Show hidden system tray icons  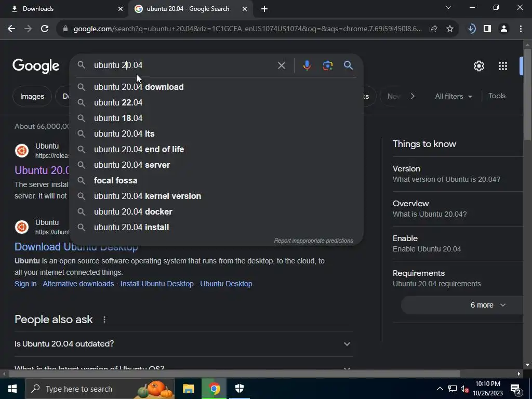point(440,389)
